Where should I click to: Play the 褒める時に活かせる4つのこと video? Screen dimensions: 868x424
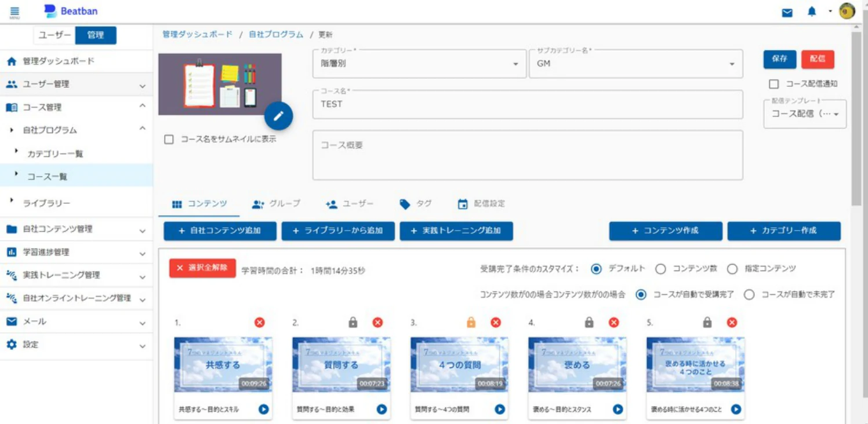point(736,409)
